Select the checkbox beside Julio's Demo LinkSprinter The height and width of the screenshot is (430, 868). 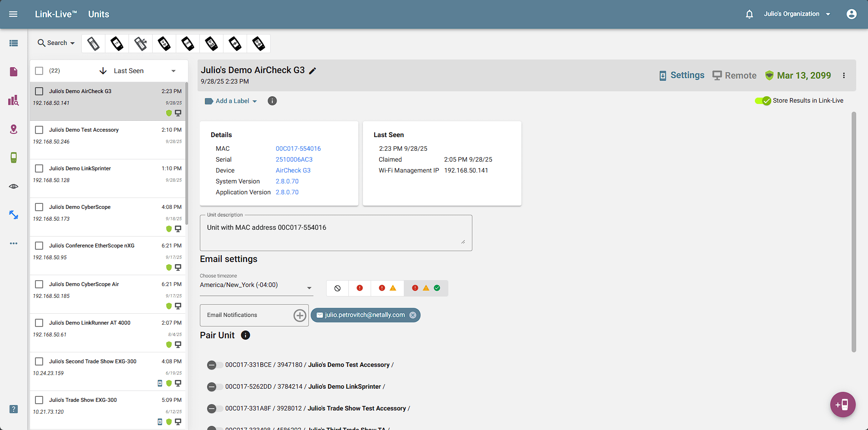tap(39, 168)
